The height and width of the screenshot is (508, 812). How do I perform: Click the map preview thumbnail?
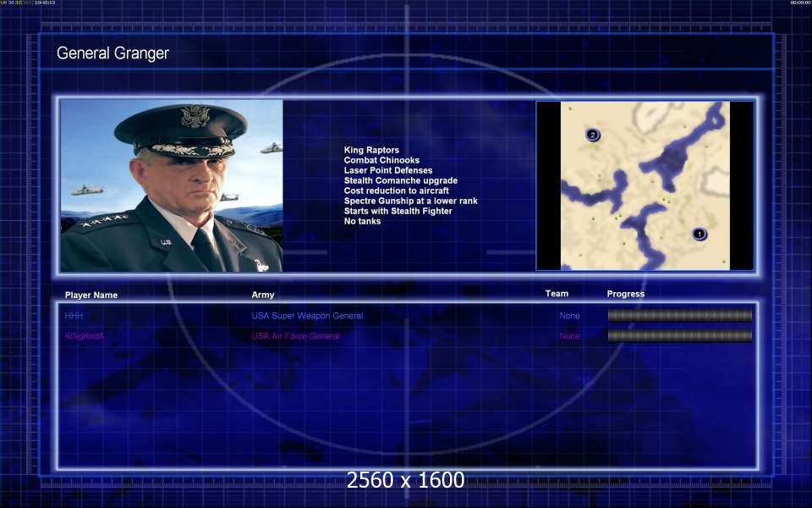tap(645, 185)
